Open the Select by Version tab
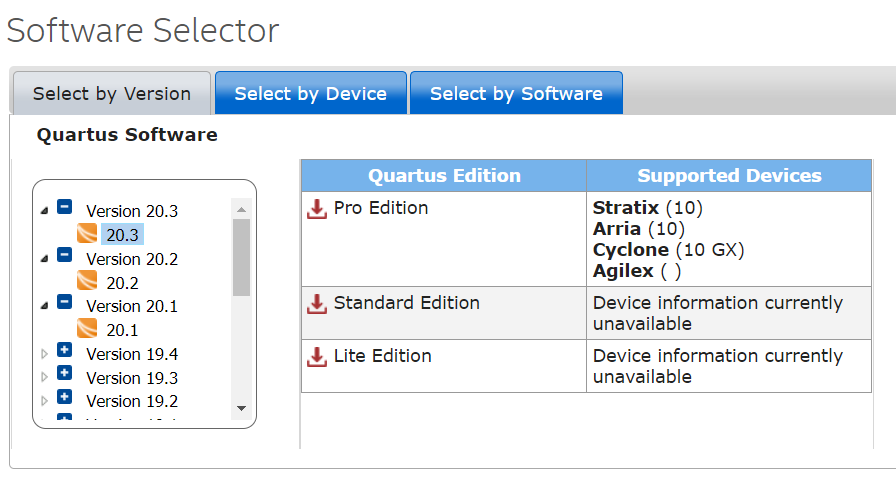896x477 pixels. (x=111, y=94)
